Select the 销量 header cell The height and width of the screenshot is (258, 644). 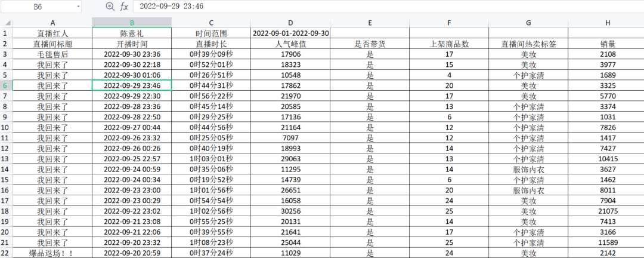tap(607, 44)
